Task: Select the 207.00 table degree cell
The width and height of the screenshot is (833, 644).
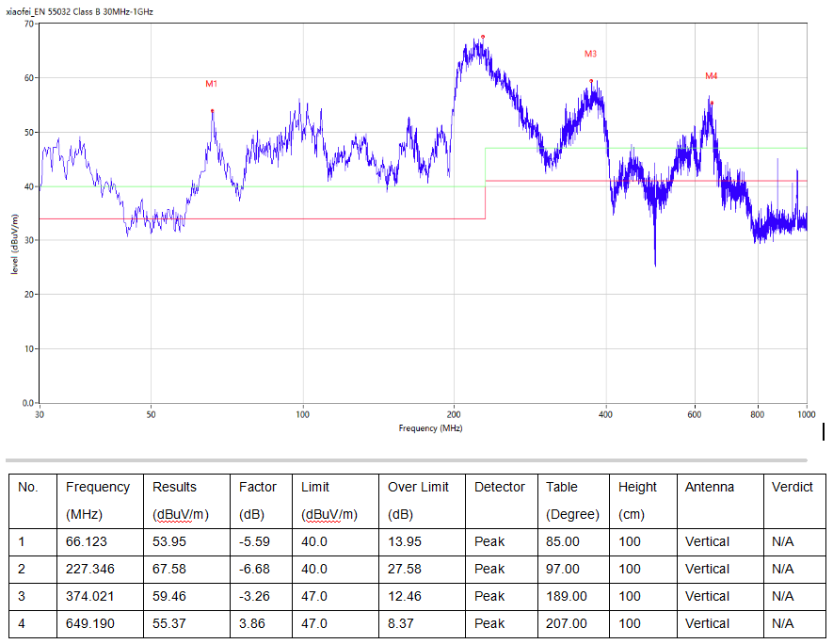Action: coord(566,624)
